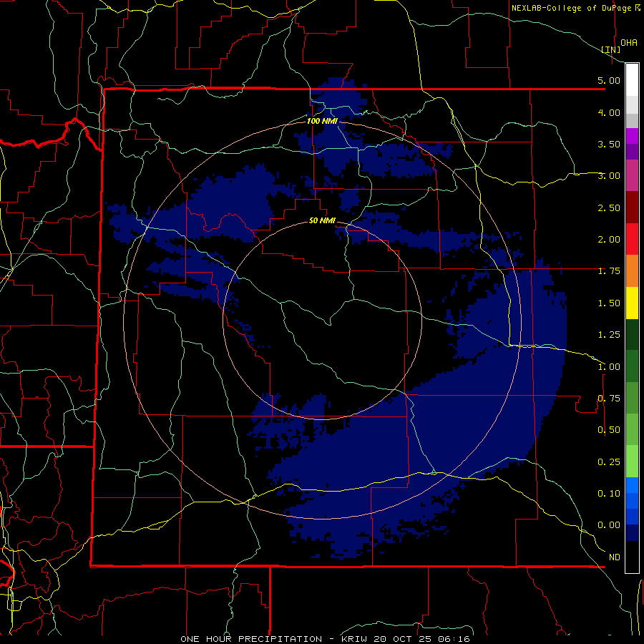Click the ND legend label

tap(615, 557)
